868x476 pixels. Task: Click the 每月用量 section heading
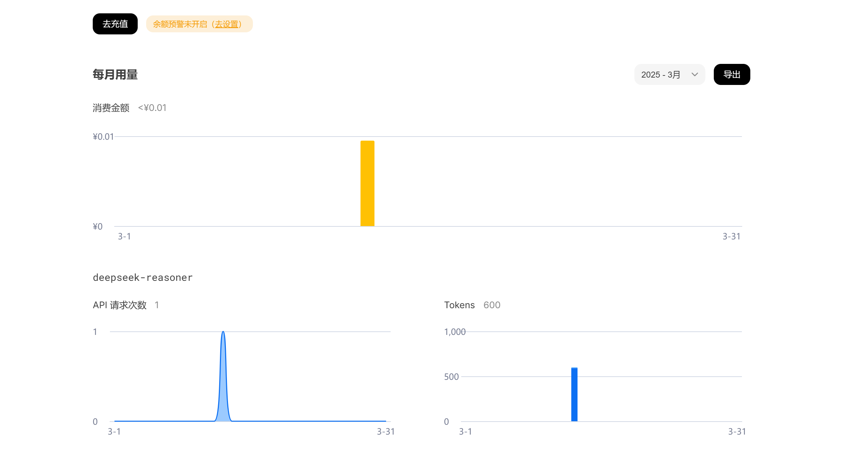click(115, 74)
